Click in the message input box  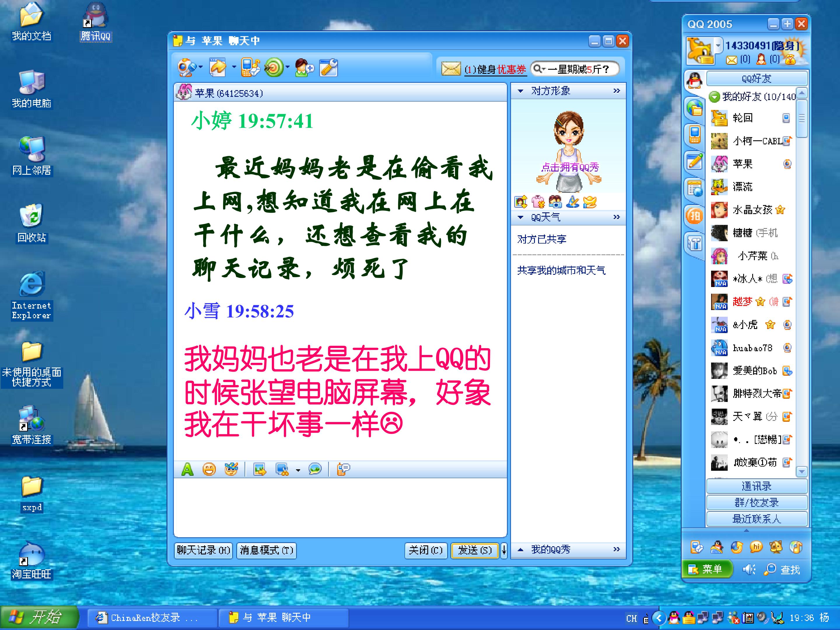340,507
